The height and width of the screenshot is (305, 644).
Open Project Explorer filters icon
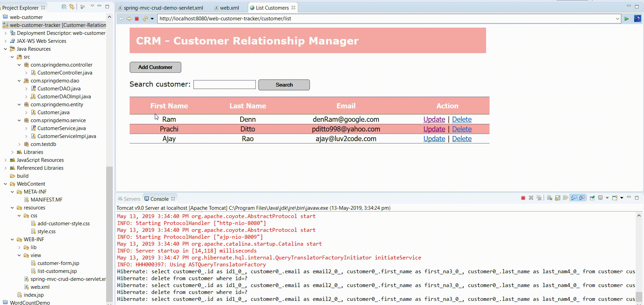point(82,7)
